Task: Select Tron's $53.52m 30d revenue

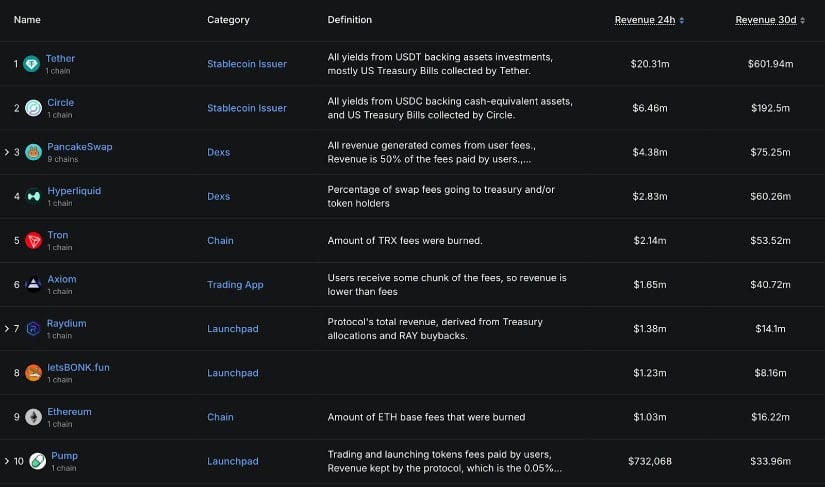Action: (x=770, y=241)
